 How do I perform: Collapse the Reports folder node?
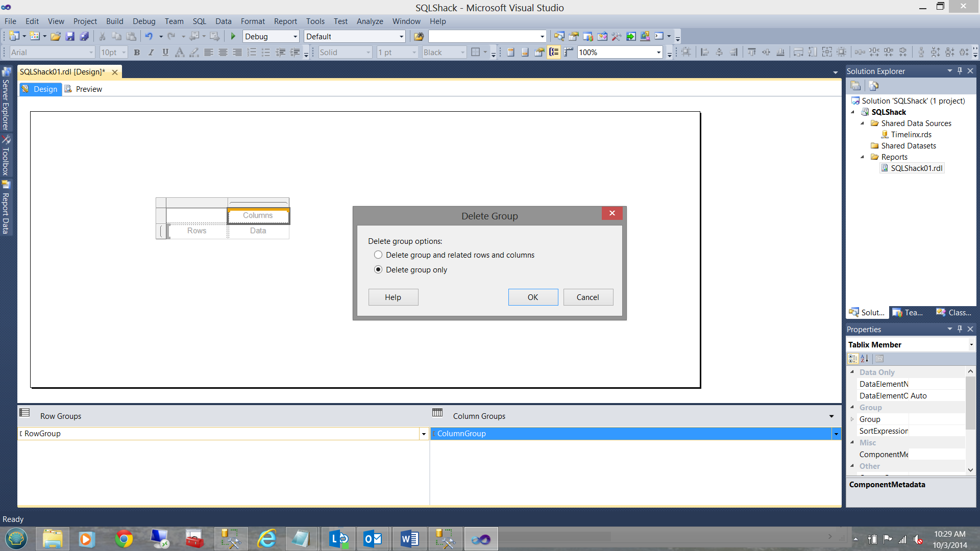click(863, 157)
